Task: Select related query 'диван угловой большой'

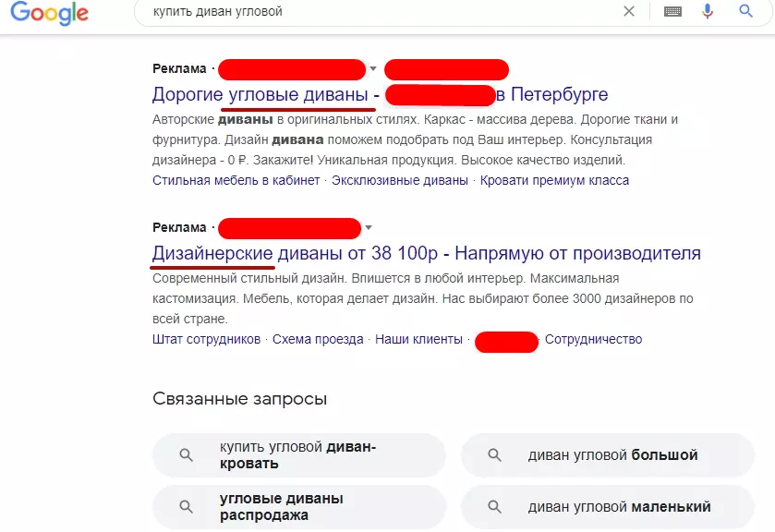Action: point(608,455)
